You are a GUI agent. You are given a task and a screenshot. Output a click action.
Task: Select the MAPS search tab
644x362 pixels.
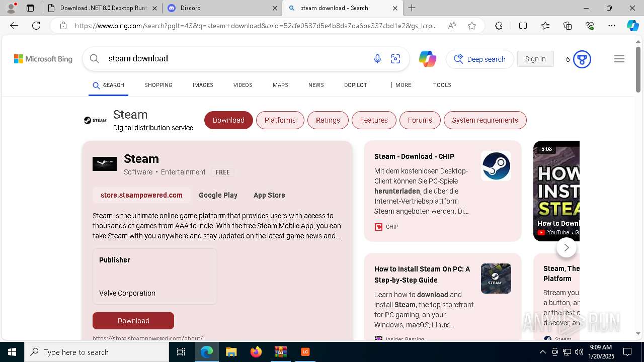click(x=280, y=85)
